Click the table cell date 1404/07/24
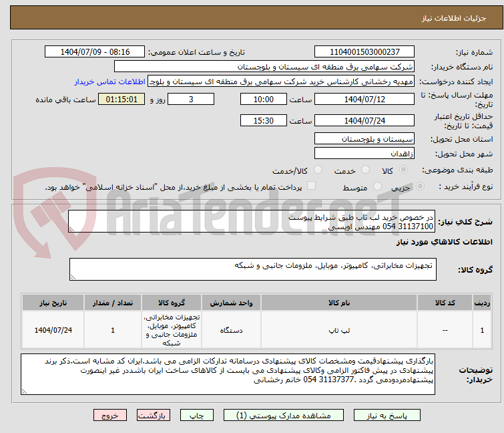Viewport: 504px width, 433px height. tap(53, 330)
